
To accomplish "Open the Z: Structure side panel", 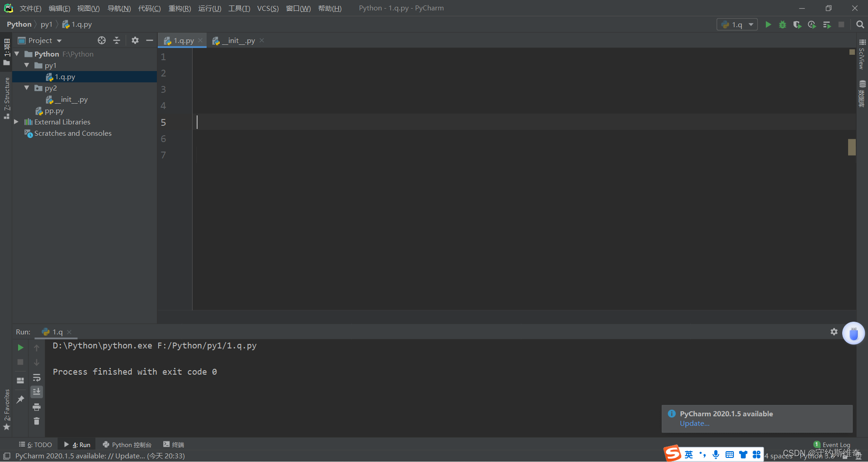I will pos(6,97).
